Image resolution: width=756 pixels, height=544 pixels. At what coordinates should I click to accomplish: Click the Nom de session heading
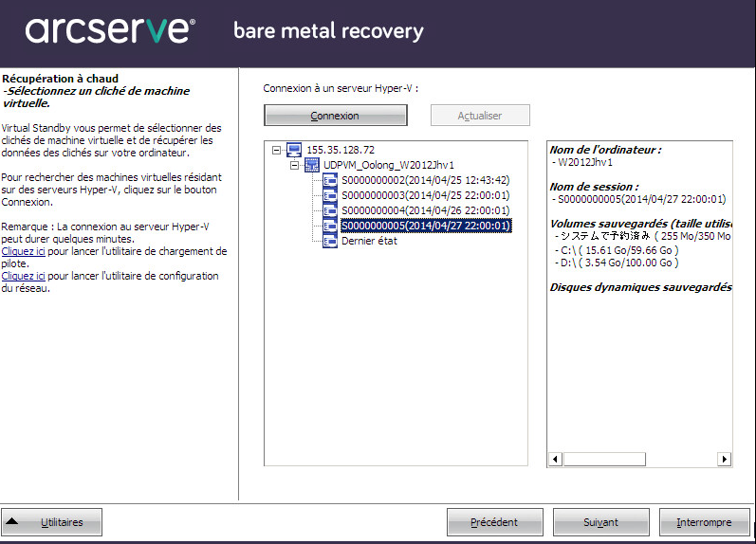click(594, 187)
